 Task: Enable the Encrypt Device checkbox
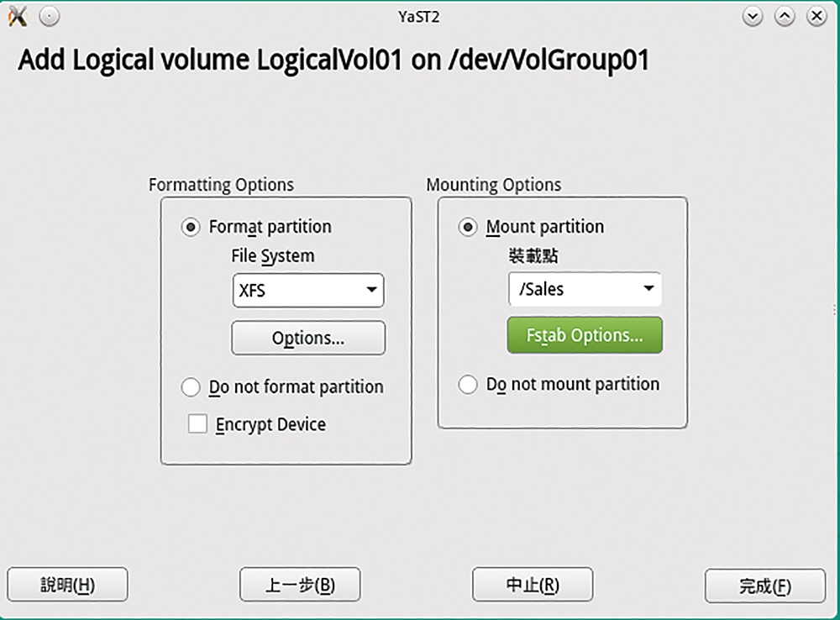pyautogui.click(x=197, y=424)
